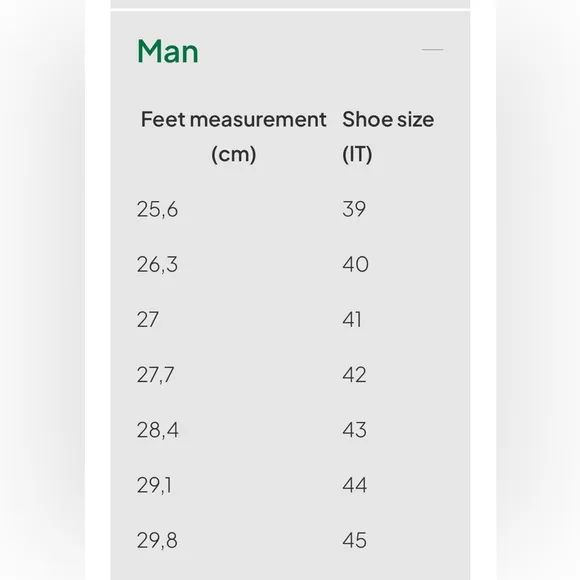
Task: Click the collapsed section bar above Man
Action: click(x=290, y=4)
